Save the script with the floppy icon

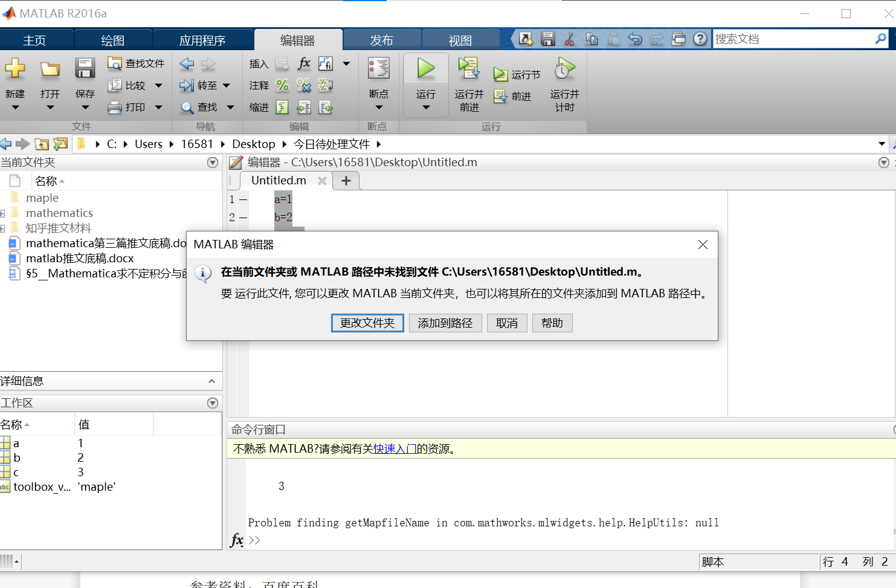(85, 68)
